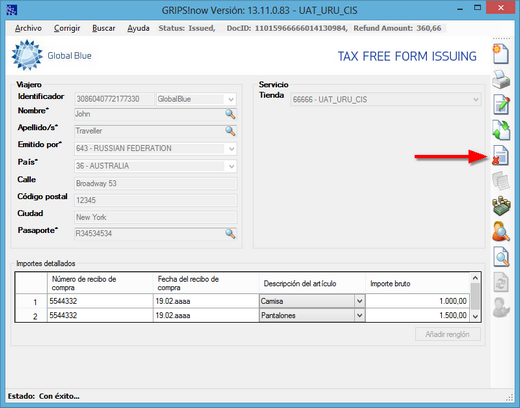Maximize the GRIPS!now window

point(477,8)
